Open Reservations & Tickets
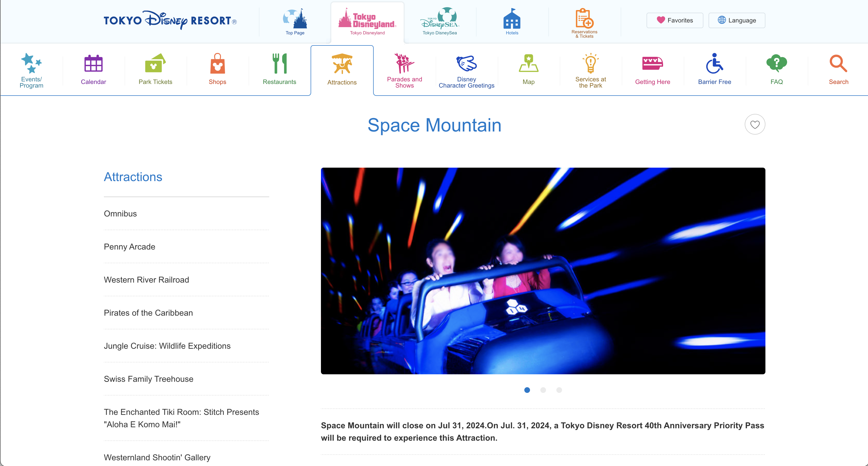The width and height of the screenshot is (868, 466). [x=584, y=22]
